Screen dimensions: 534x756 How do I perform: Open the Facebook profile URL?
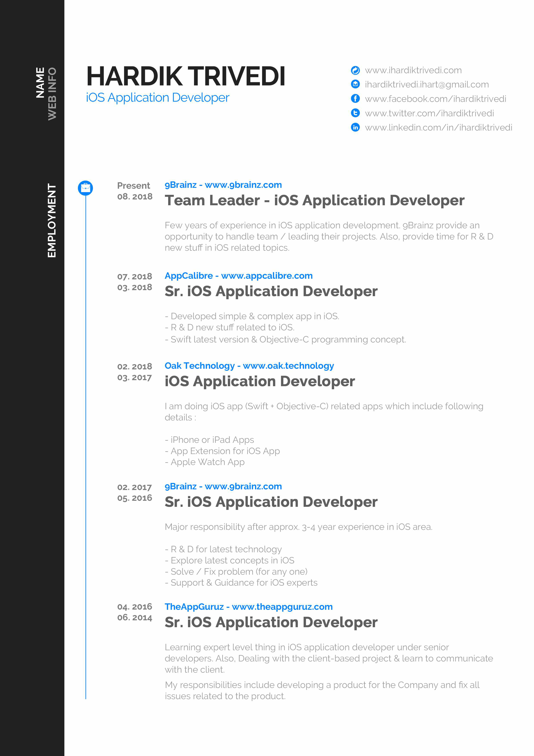pyautogui.click(x=435, y=99)
